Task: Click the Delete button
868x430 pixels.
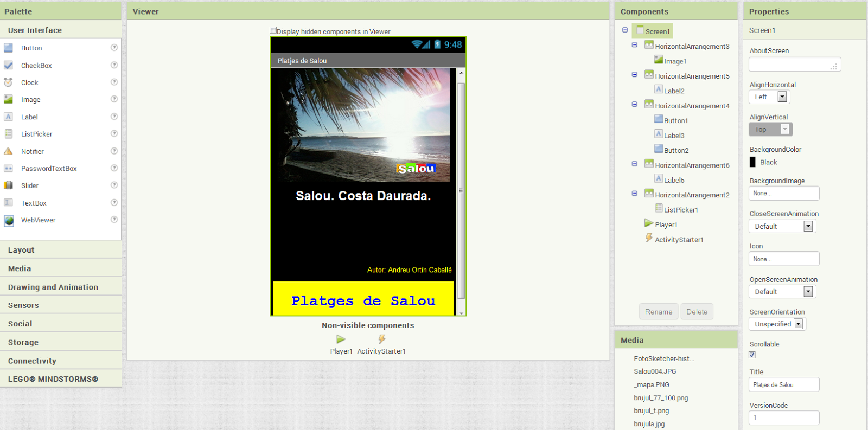Action: (697, 312)
